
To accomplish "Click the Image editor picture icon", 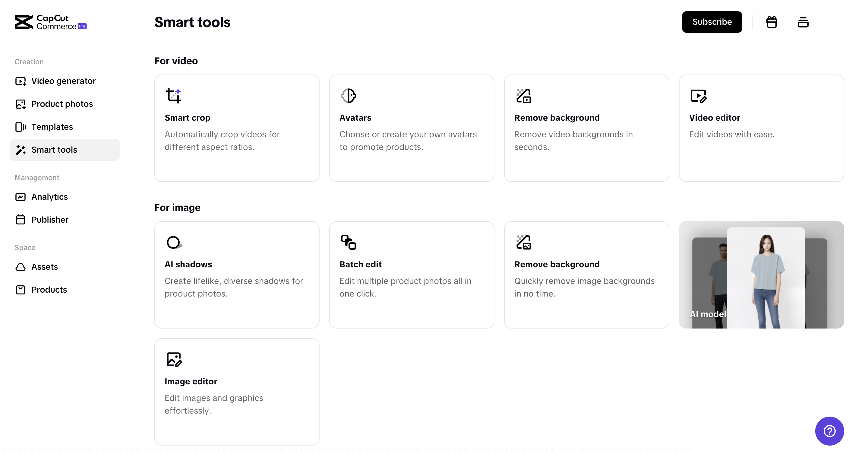I will click(174, 359).
